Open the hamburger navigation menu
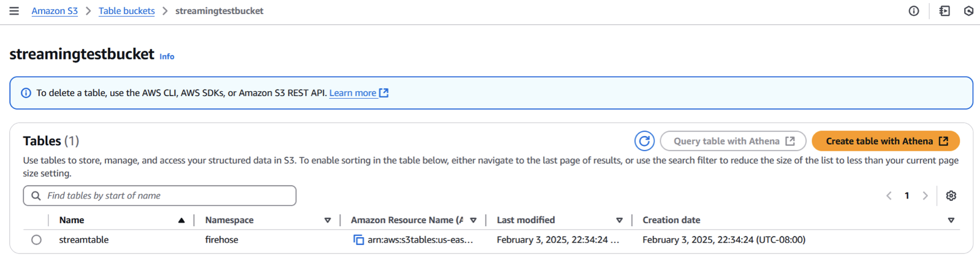The width and height of the screenshot is (980, 272). pos(14,11)
